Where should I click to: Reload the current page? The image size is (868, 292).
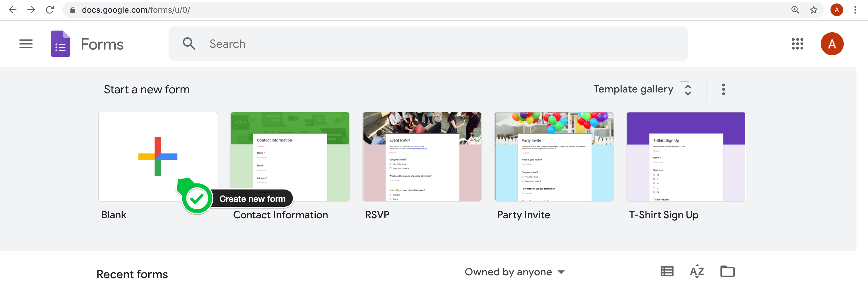point(50,10)
